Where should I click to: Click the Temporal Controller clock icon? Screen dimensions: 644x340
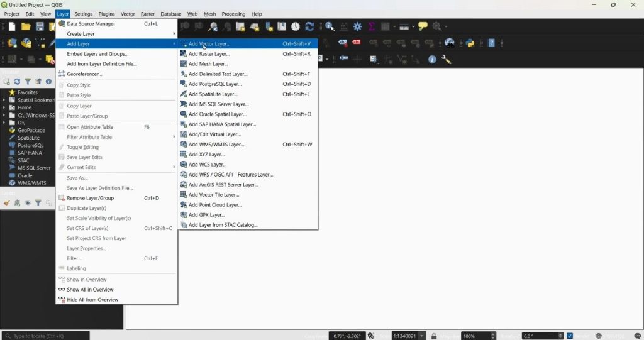point(296,26)
